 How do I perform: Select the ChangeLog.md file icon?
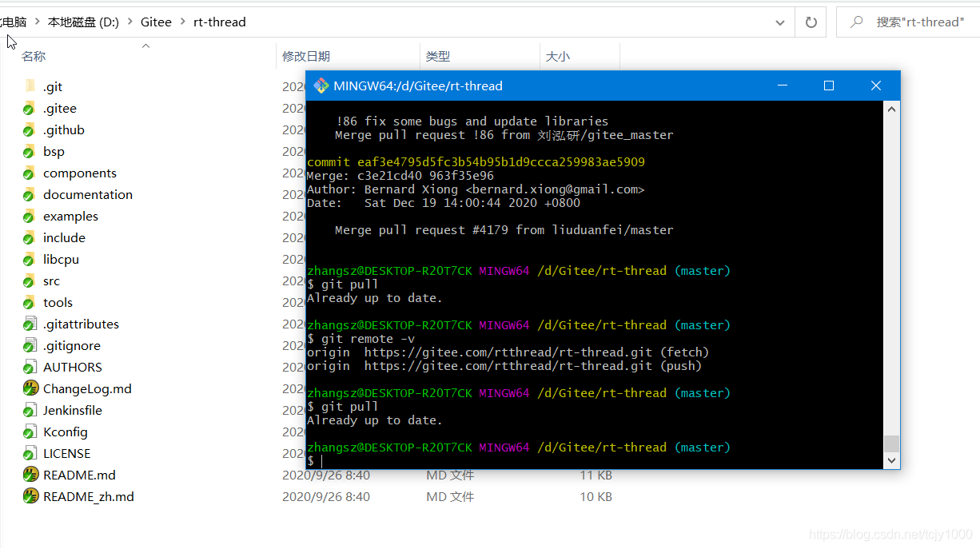(x=30, y=388)
